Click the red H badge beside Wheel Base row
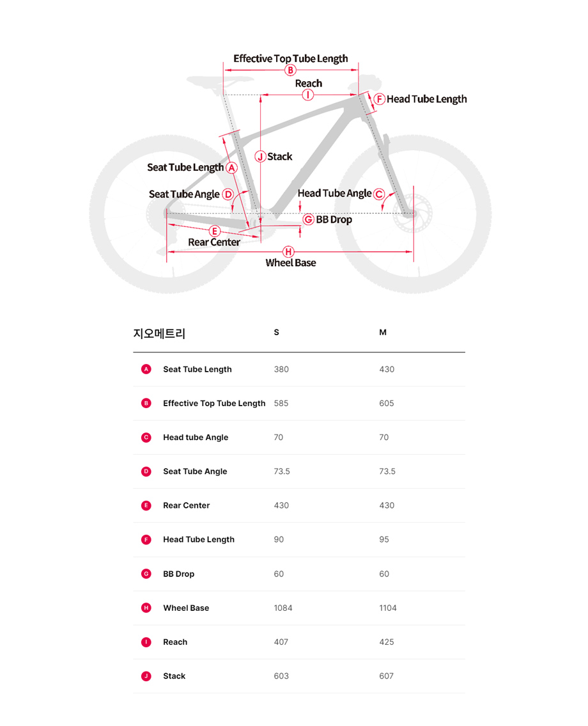 point(146,608)
